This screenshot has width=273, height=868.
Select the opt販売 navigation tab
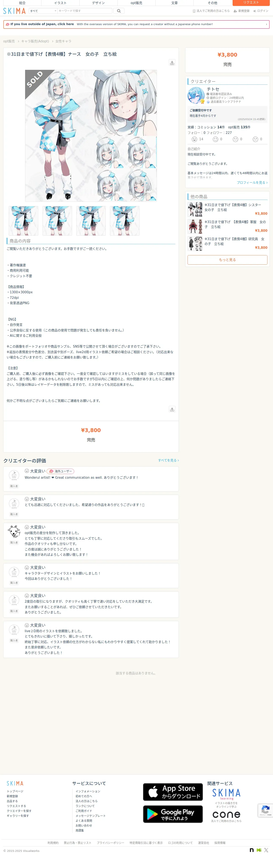(x=136, y=3)
